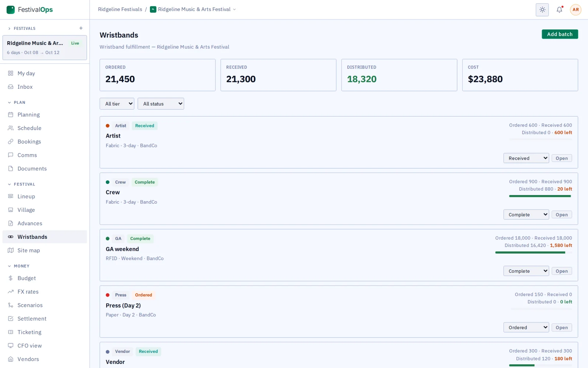Open the notifications bell
Image resolution: width=588 pixels, height=368 pixels.
coord(559,10)
